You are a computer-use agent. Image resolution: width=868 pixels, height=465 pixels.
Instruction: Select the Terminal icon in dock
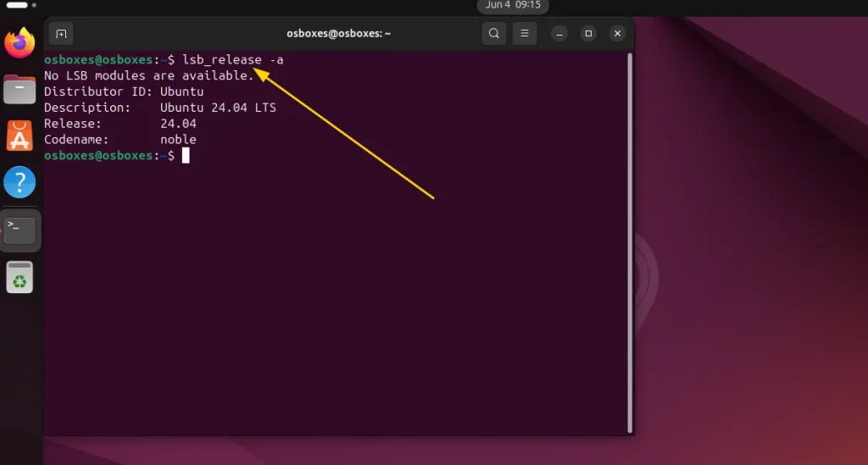(x=19, y=230)
